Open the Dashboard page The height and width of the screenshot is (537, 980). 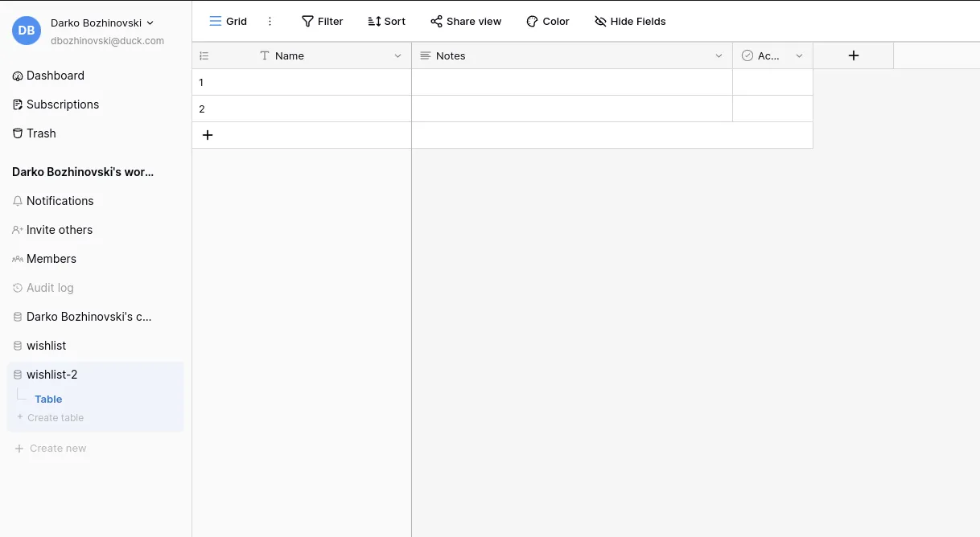click(x=55, y=75)
